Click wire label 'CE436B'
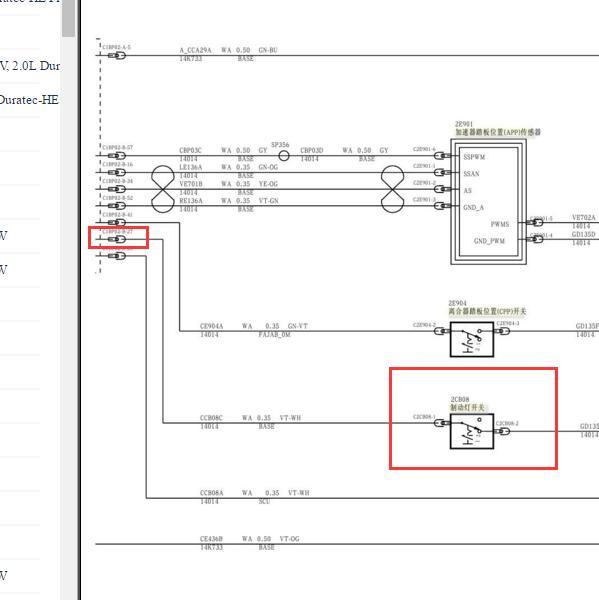This screenshot has width=599, height=600. (211, 539)
